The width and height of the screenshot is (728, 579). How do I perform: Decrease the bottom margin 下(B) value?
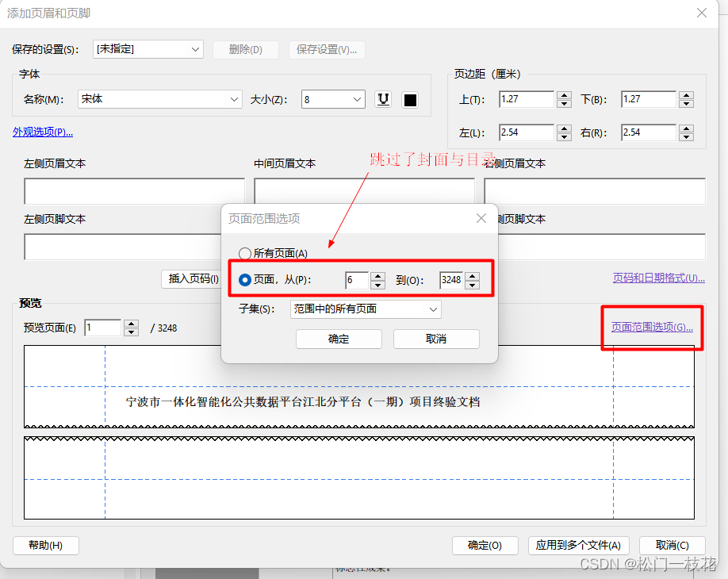click(686, 104)
